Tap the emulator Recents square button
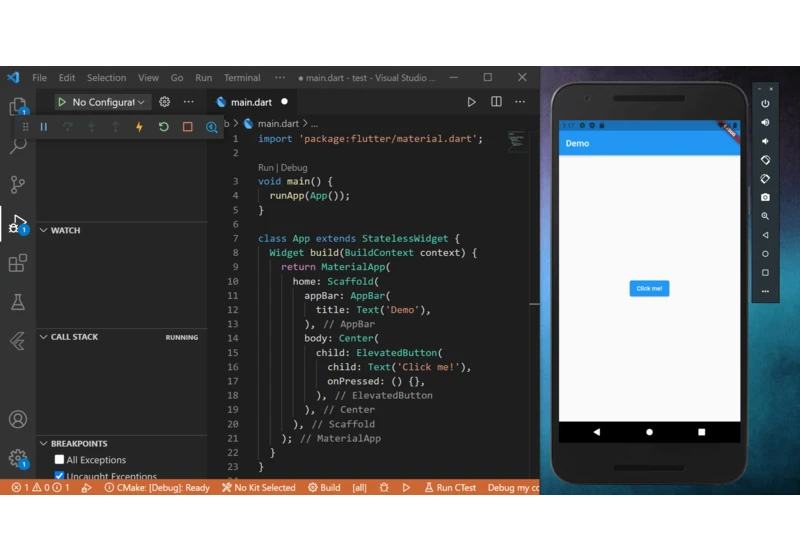800x560 pixels. 702,432
